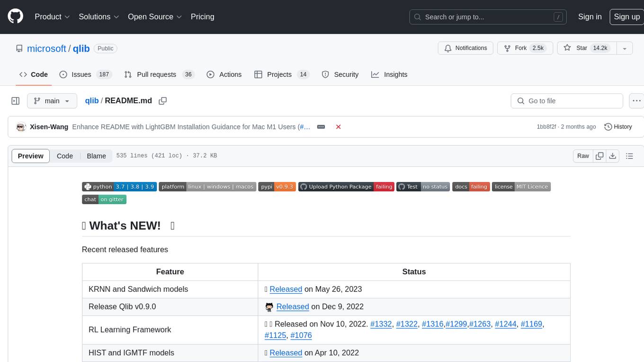The width and height of the screenshot is (644, 362).
Task: Click the pypi v0.9.3 badge
Action: coord(277,187)
